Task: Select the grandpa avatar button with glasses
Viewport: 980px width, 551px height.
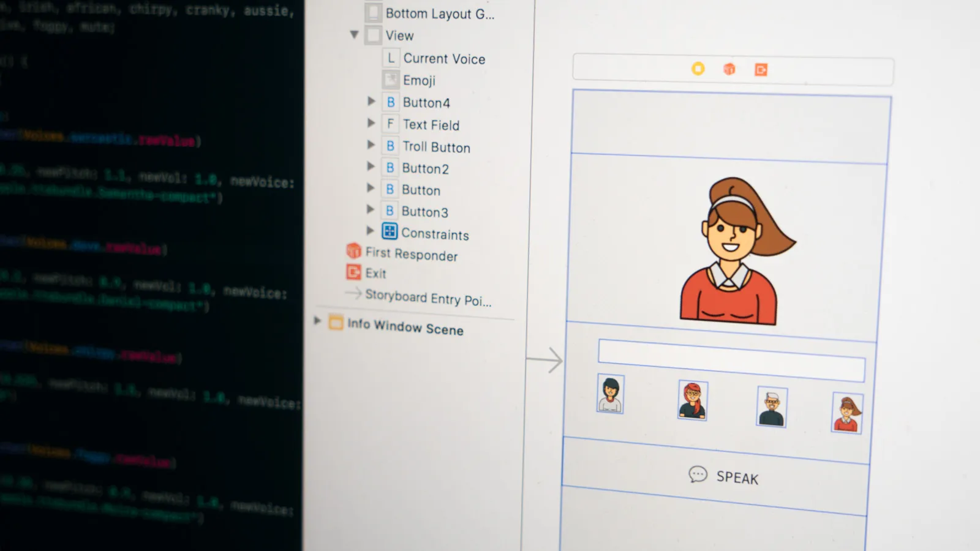Action: pyautogui.click(x=772, y=407)
